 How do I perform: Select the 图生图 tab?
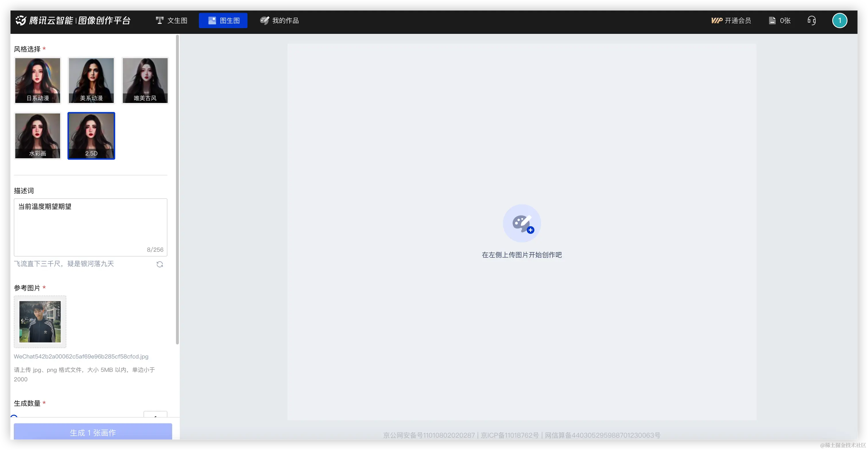pos(223,21)
